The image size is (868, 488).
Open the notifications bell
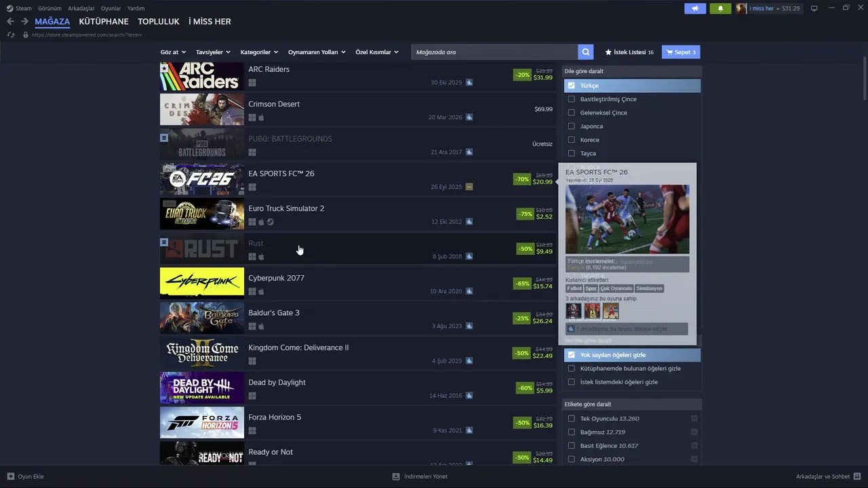pos(720,8)
